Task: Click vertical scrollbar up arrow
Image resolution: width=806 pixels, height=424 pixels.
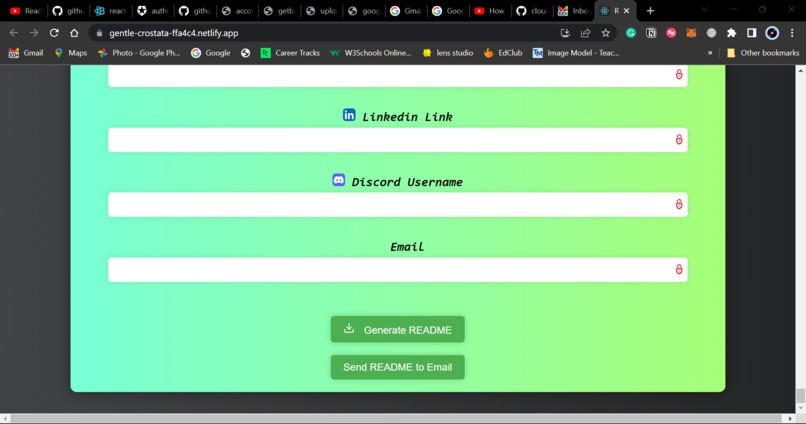Action: point(800,70)
